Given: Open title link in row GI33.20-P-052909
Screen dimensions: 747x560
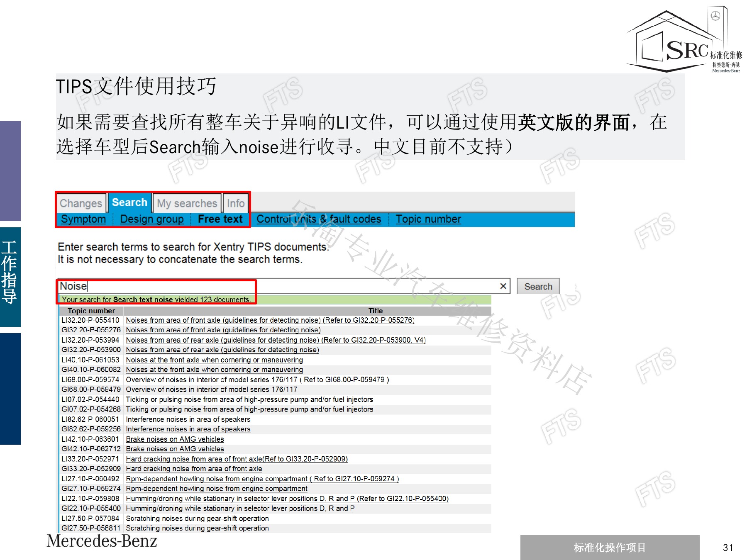Looking at the screenshot, I should [x=194, y=469].
